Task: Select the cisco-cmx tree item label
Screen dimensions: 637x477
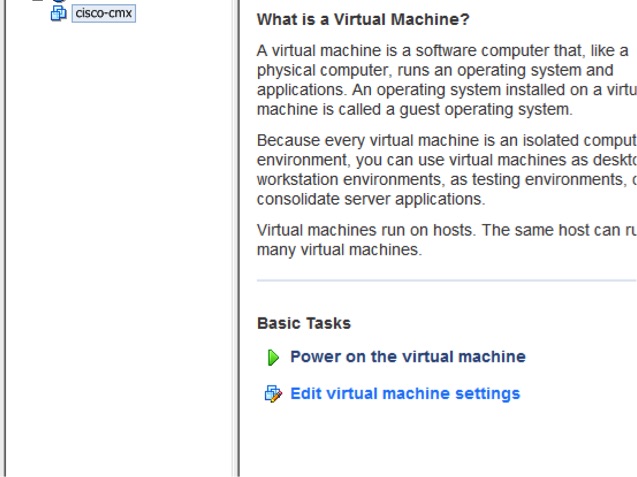Action: [104, 14]
